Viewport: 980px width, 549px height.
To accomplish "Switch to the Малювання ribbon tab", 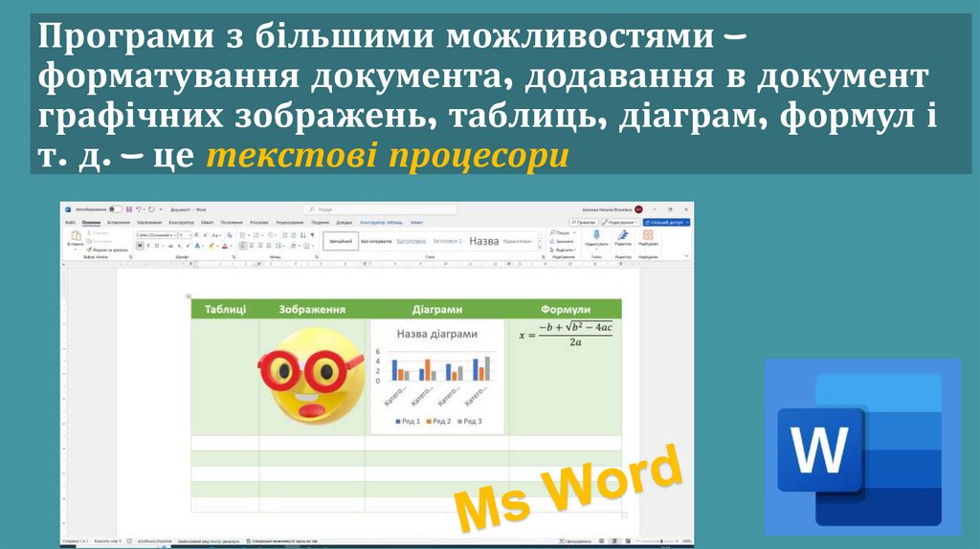I will click(149, 222).
